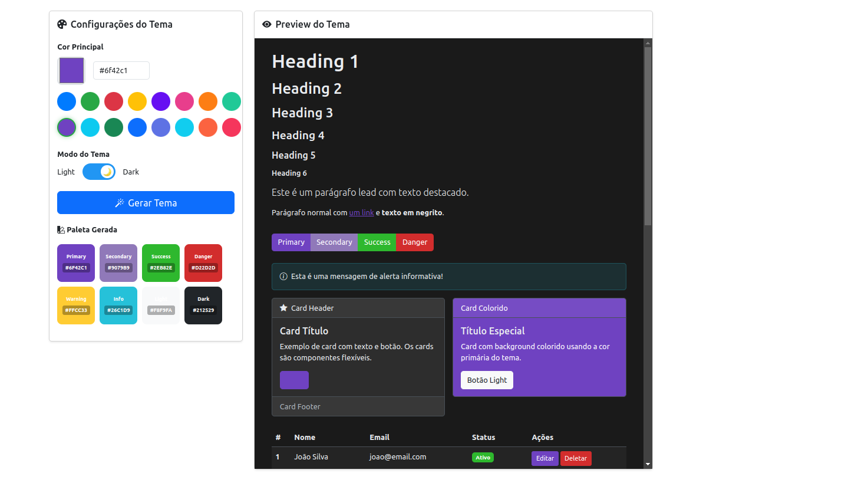Click the eye icon beside Preview do Tema
Image resolution: width=868 pixels, height=496 pixels.
click(267, 24)
